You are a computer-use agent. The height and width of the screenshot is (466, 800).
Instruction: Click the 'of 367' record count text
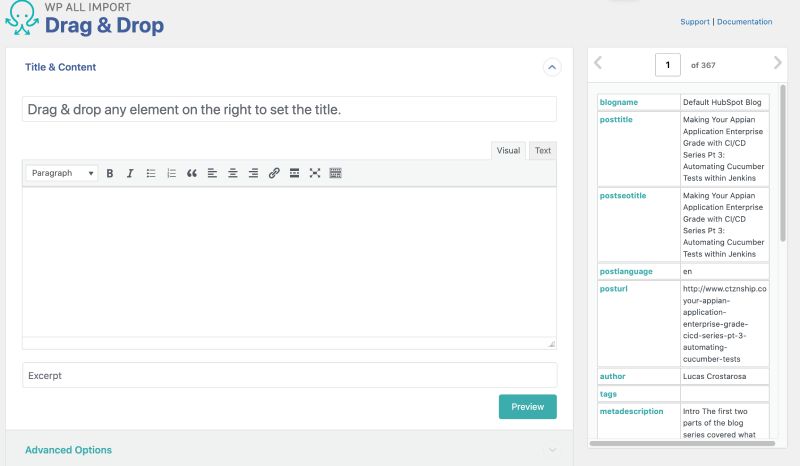[x=703, y=65]
